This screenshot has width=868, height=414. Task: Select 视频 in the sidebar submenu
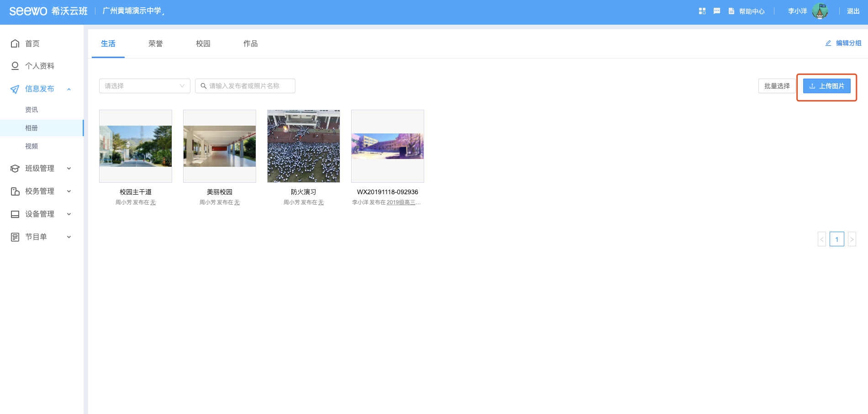[x=32, y=146]
